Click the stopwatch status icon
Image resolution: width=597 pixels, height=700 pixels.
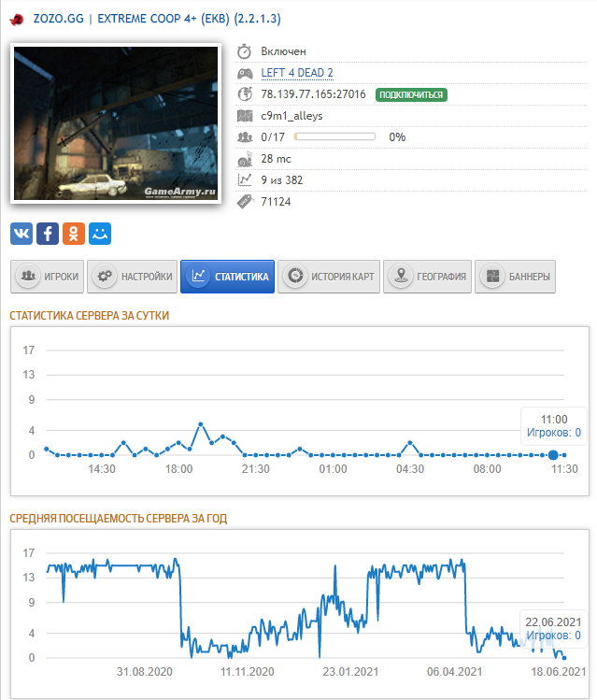(x=244, y=51)
